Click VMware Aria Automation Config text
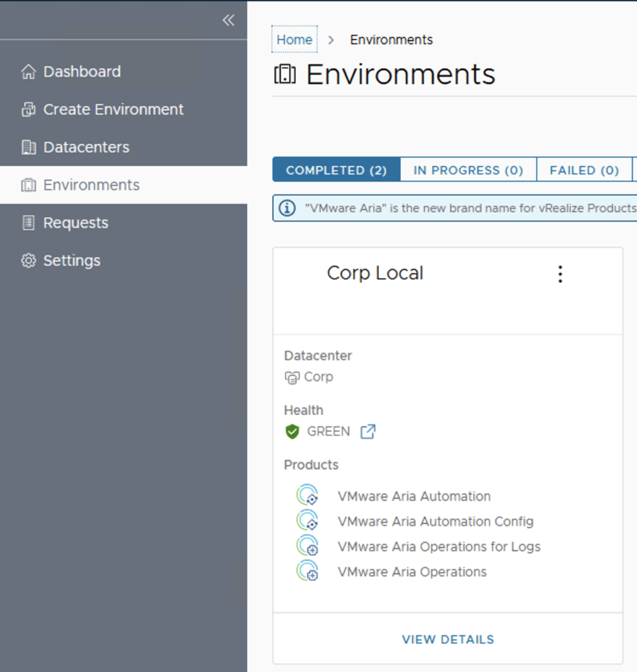 [x=435, y=522]
